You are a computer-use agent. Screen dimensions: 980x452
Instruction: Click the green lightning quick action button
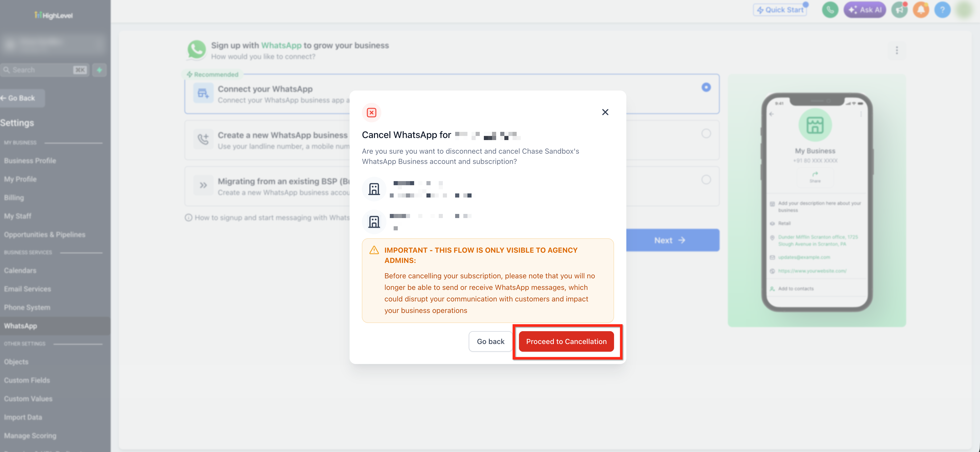(x=99, y=70)
